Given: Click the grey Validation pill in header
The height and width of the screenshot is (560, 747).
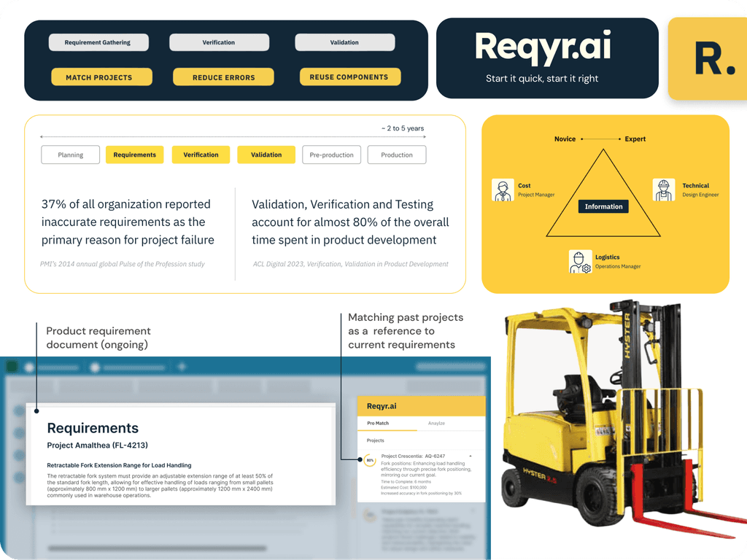Looking at the screenshot, I should 344,42.
